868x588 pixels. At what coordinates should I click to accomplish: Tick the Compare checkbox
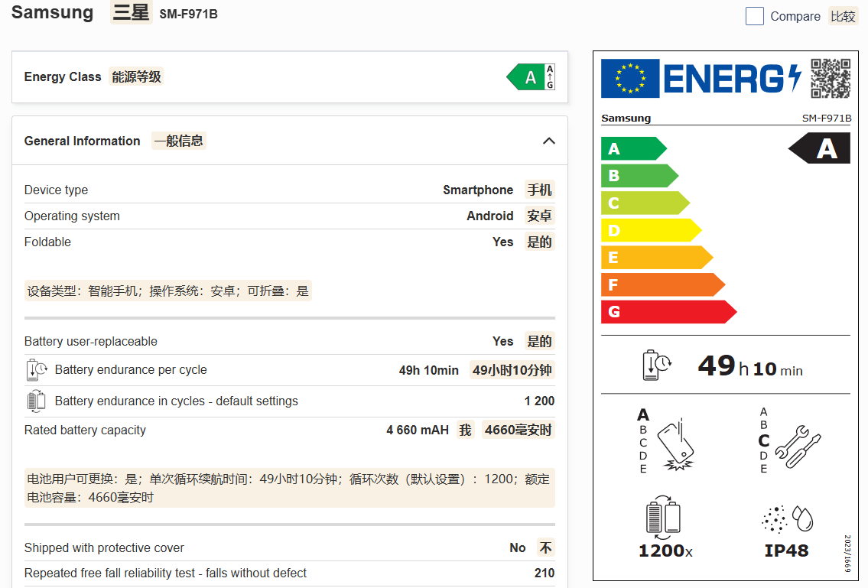click(754, 16)
